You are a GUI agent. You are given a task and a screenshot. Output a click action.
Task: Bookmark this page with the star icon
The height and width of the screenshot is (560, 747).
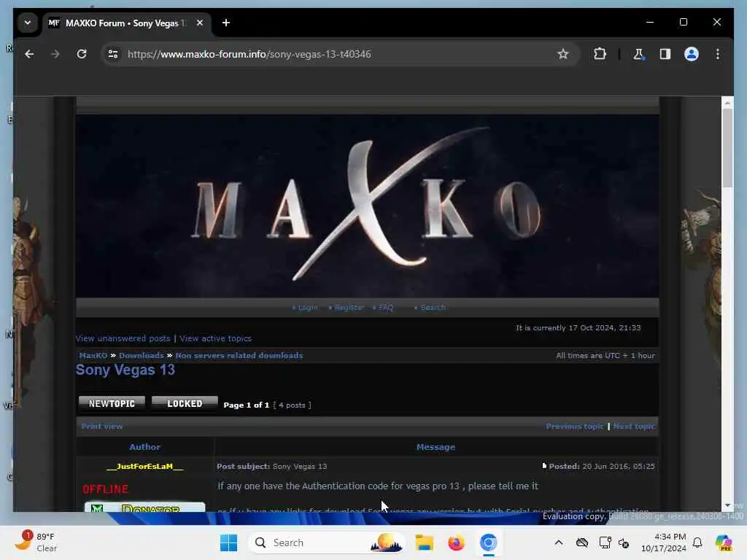562,54
